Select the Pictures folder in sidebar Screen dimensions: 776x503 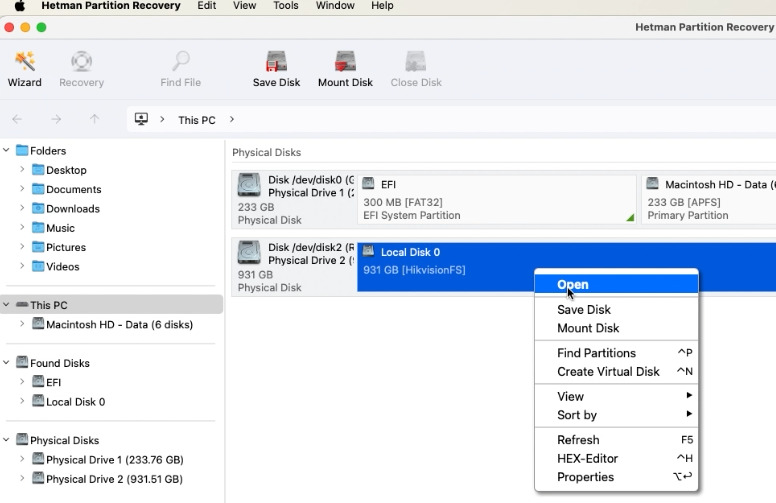pyautogui.click(x=66, y=247)
